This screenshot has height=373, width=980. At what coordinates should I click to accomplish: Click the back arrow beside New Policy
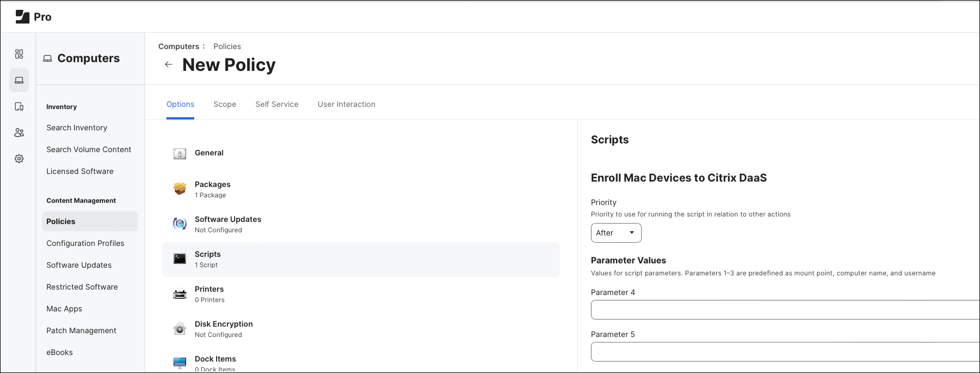click(169, 64)
